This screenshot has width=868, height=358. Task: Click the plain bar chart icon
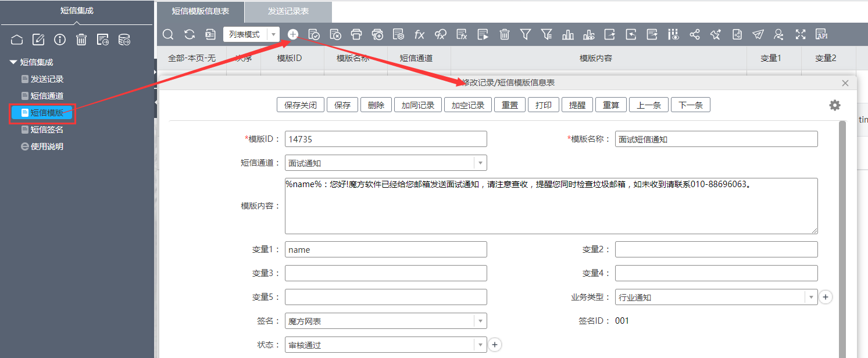567,34
